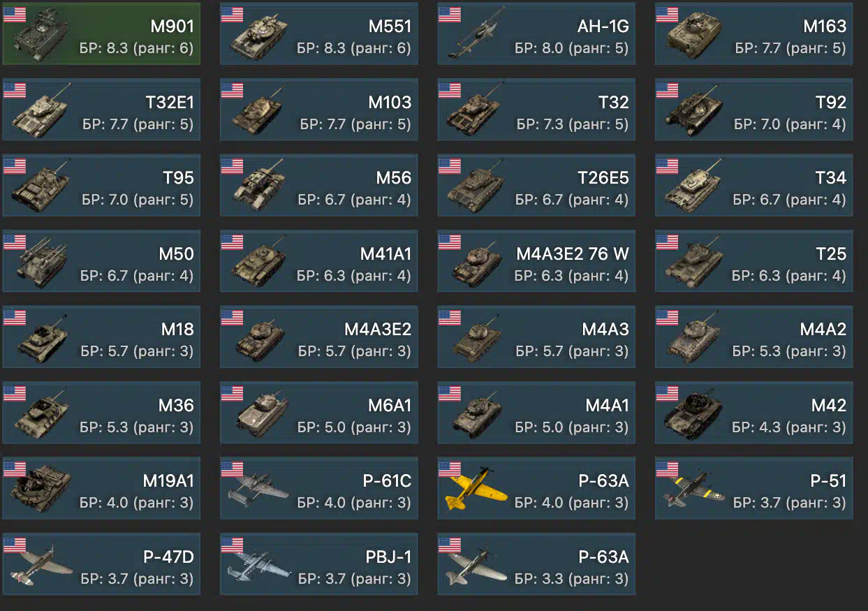Open the M6A1 heavy tank card
Image resolution: width=868 pixels, height=611 pixels.
tap(319, 412)
